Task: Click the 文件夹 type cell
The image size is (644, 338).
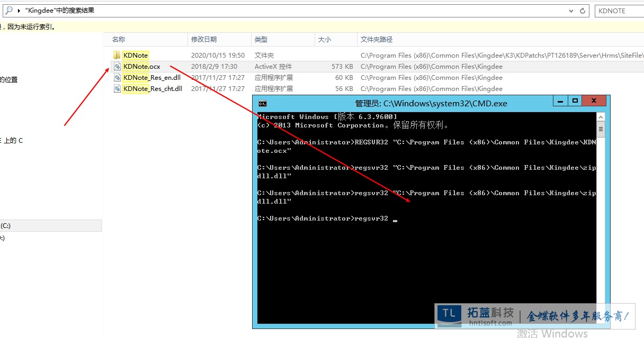Action: tap(264, 55)
